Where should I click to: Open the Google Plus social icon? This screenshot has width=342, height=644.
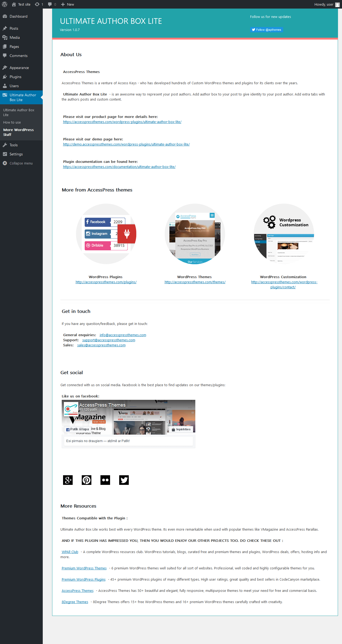click(x=68, y=480)
